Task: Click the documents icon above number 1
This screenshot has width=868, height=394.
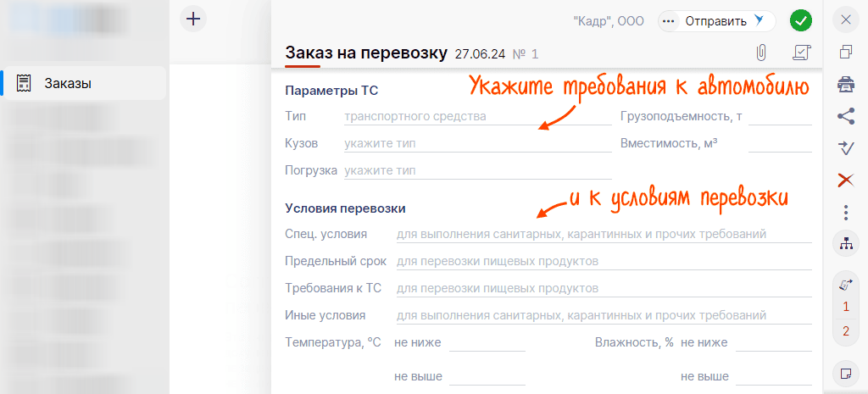Action: [846, 285]
